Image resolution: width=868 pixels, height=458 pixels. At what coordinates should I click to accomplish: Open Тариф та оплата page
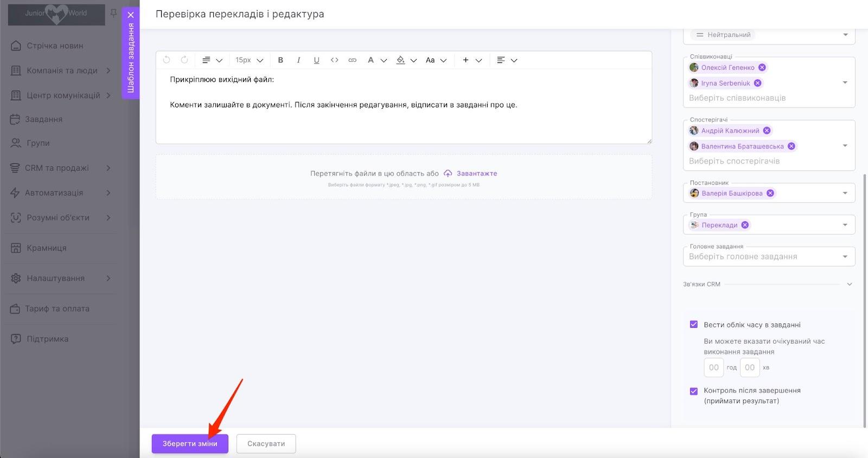(57, 309)
